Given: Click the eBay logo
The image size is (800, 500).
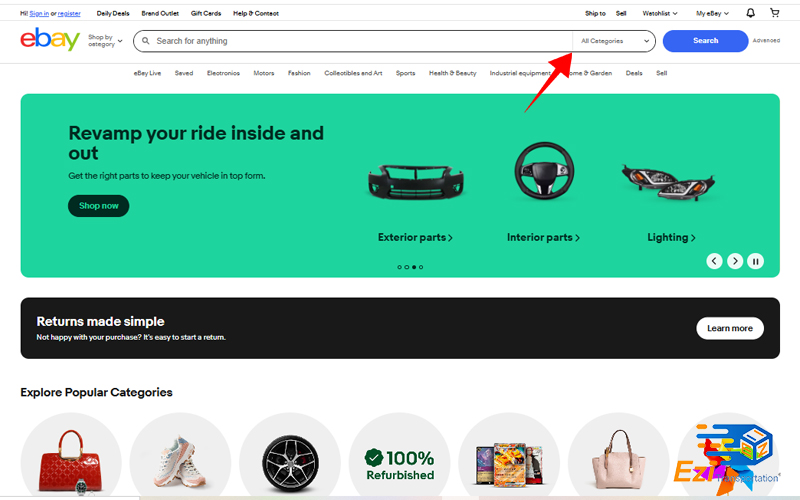Looking at the screenshot, I should (49, 41).
